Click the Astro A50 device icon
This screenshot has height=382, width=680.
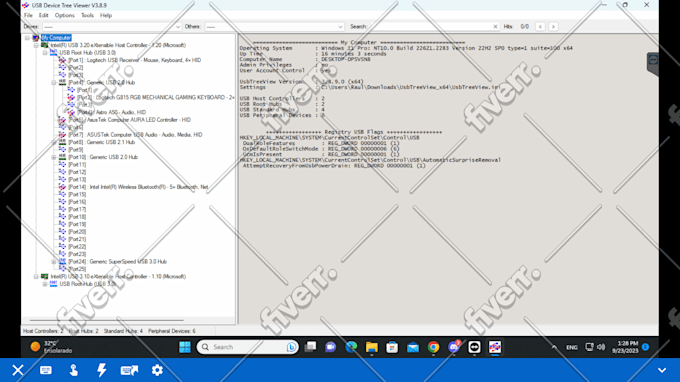click(71, 112)
